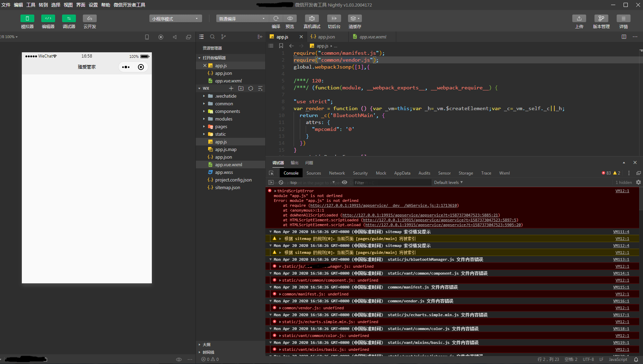
Task: Navigate back in editor history
Action: (x=292, y=46)
